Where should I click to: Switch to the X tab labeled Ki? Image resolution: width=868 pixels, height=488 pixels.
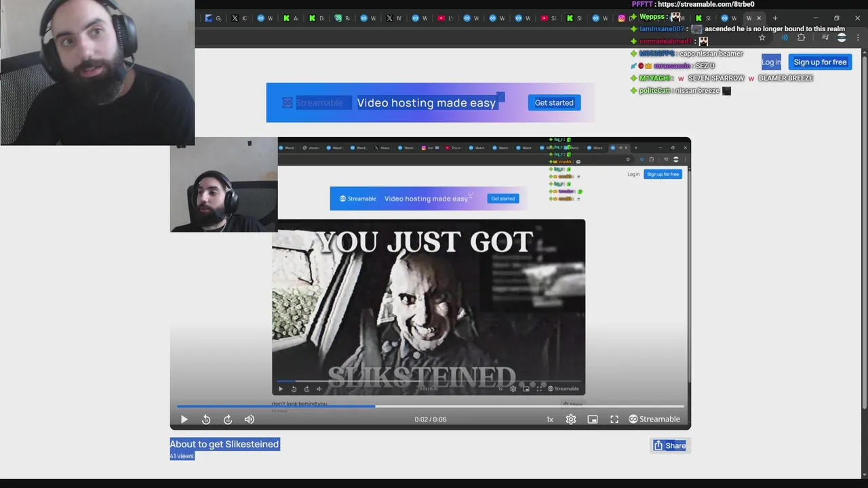pyautogui.click(x=239, y=18)
